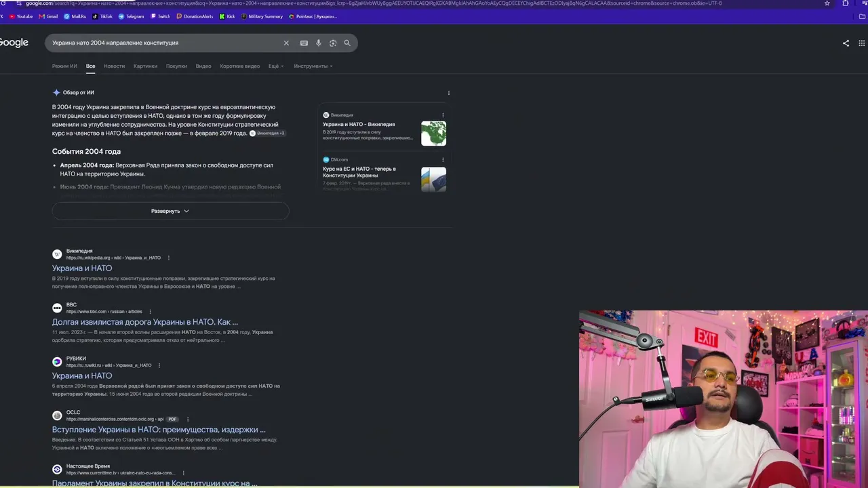Click the Википедия favicon in results
This screenshot has height=488, width=868.
pyautogui.click(x=57, y=254)
